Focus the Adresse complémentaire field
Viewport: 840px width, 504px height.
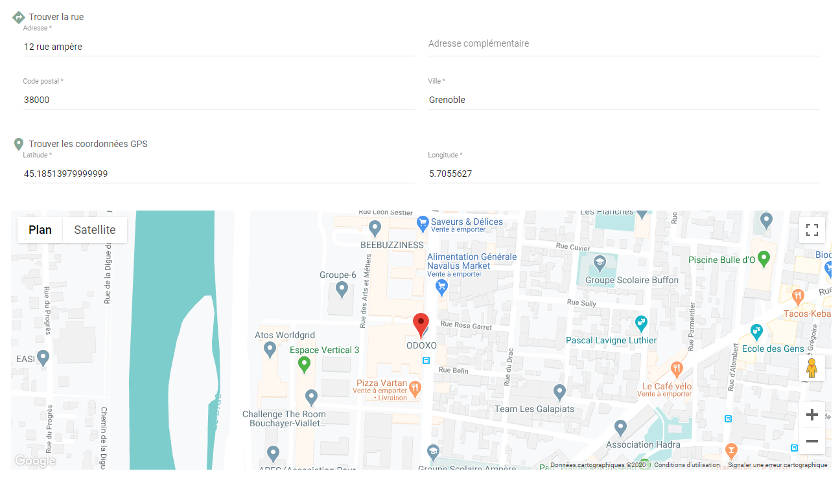click(x=623, y=44)
